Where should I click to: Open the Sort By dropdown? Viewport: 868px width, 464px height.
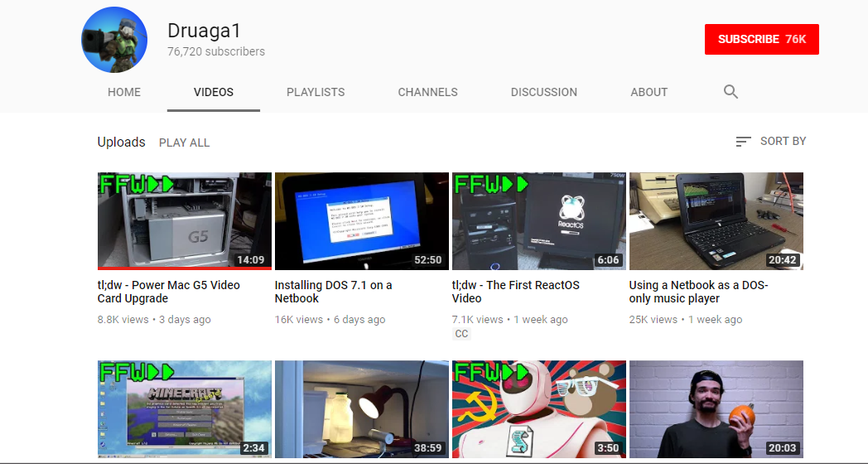(x=770, y=142)
